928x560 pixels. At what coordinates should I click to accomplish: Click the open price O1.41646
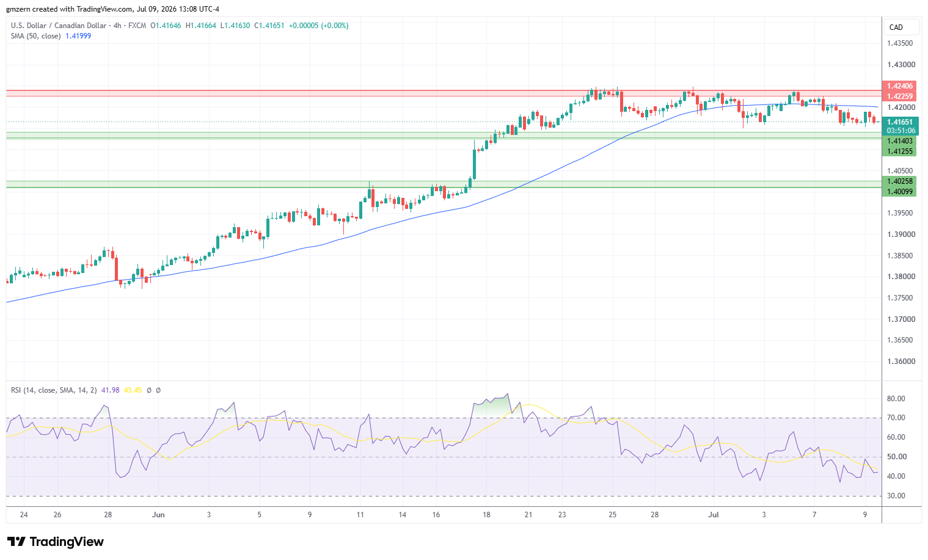coord(166,26)
